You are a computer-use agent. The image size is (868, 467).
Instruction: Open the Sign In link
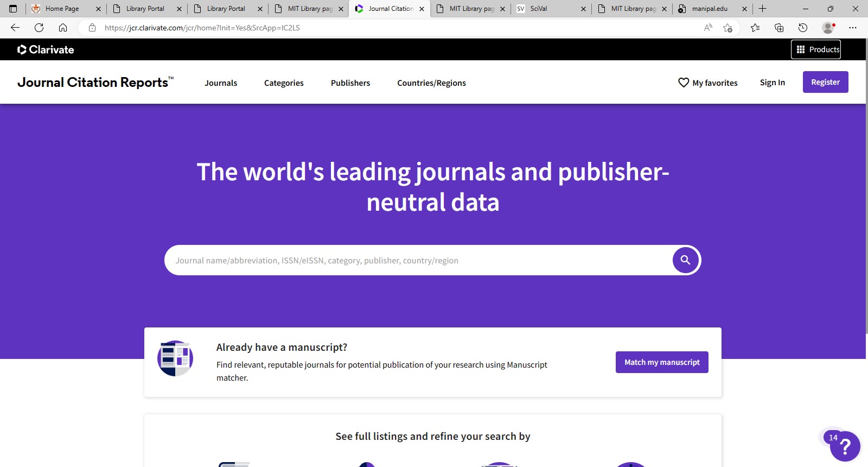point(772,83)
